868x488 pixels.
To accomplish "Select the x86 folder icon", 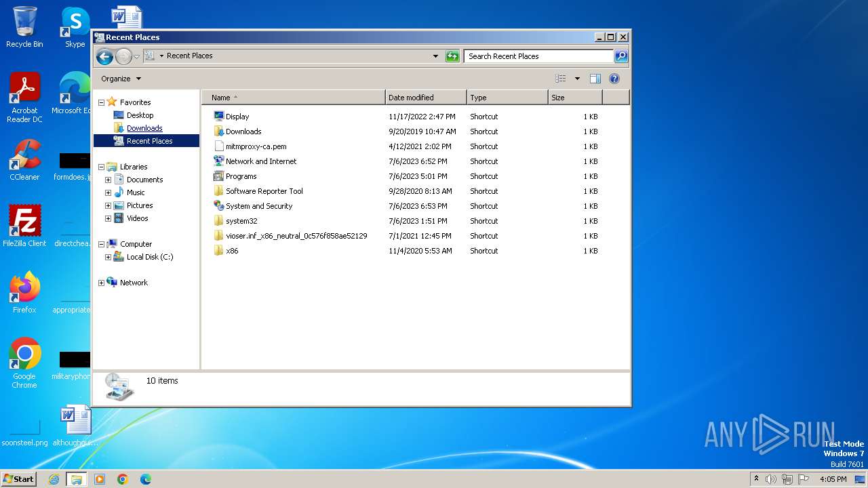I will pyautogui.click(x=218, y=251).
